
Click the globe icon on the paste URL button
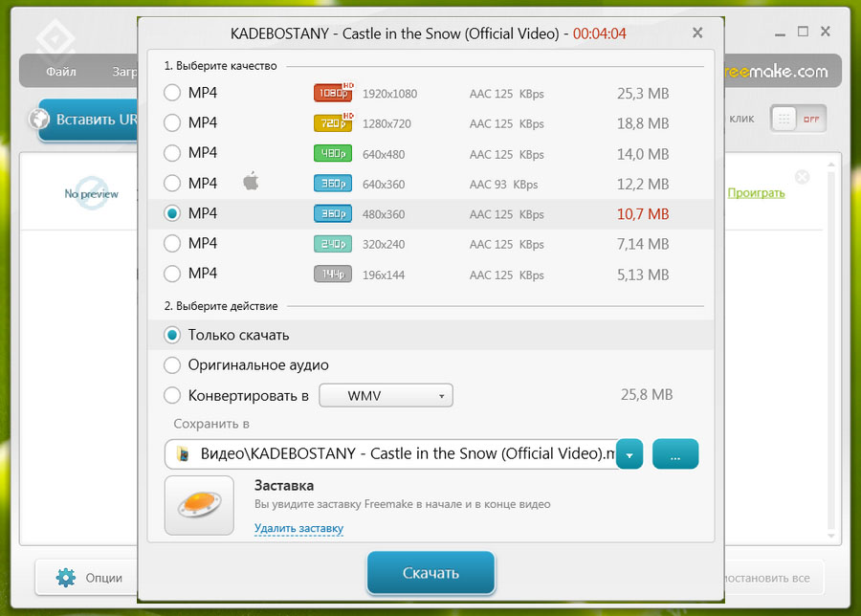(39, 119)
